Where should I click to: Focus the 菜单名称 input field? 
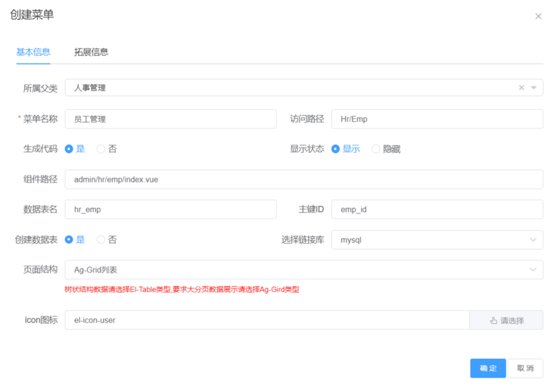170,119
